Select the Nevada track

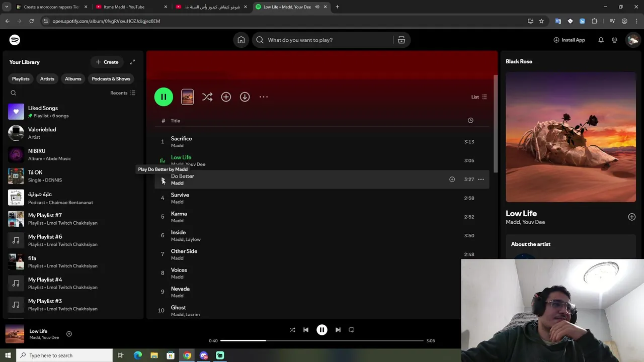pyautogui.click(x=321, y=292)
